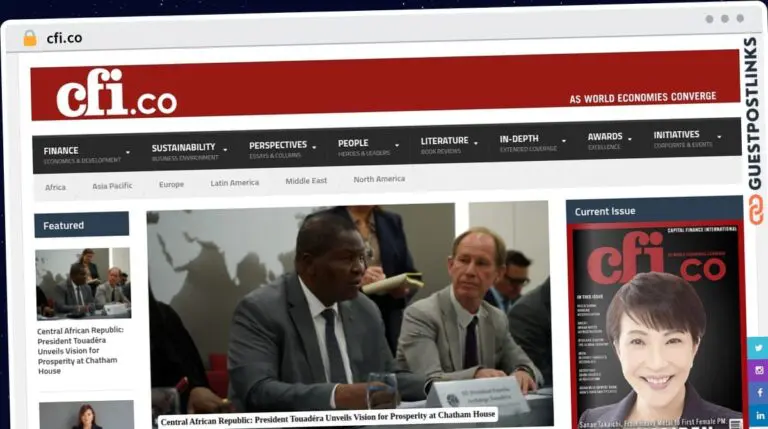Open the LinkedIn social icon
The height and width of the screenshot is (429, 768).
[x=758, y=415]
